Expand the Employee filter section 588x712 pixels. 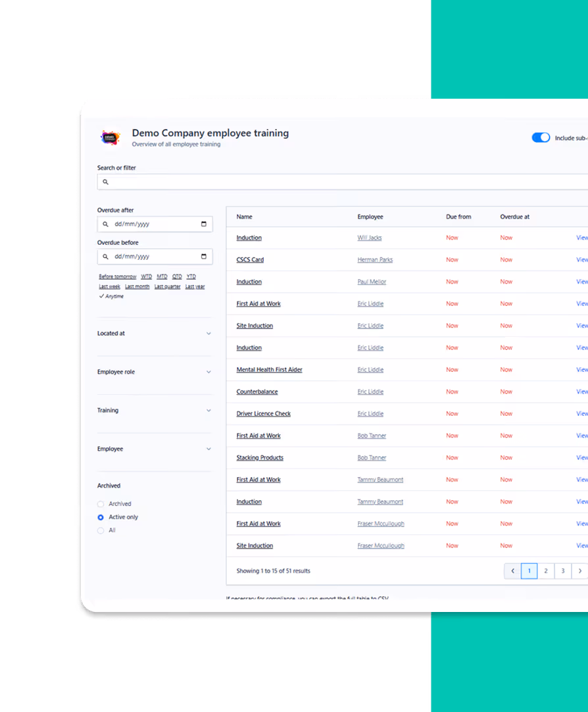pyautogui.click(x=155, y=449)
